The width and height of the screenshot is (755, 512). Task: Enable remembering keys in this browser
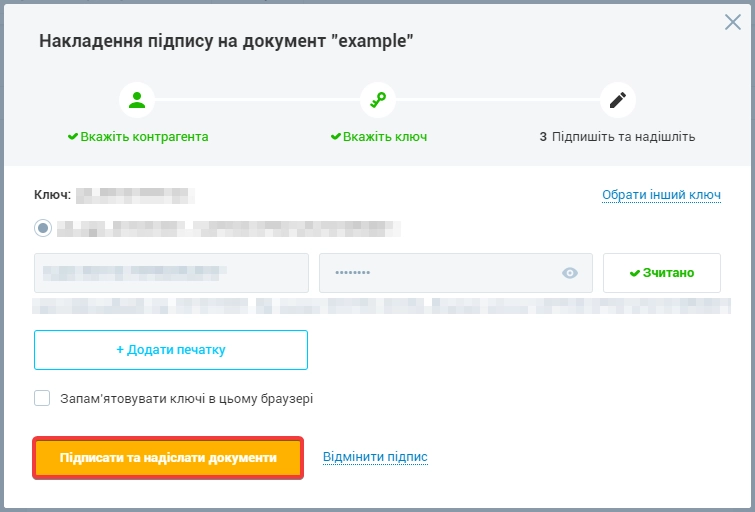pyautogui.click(x=42, y=398)
